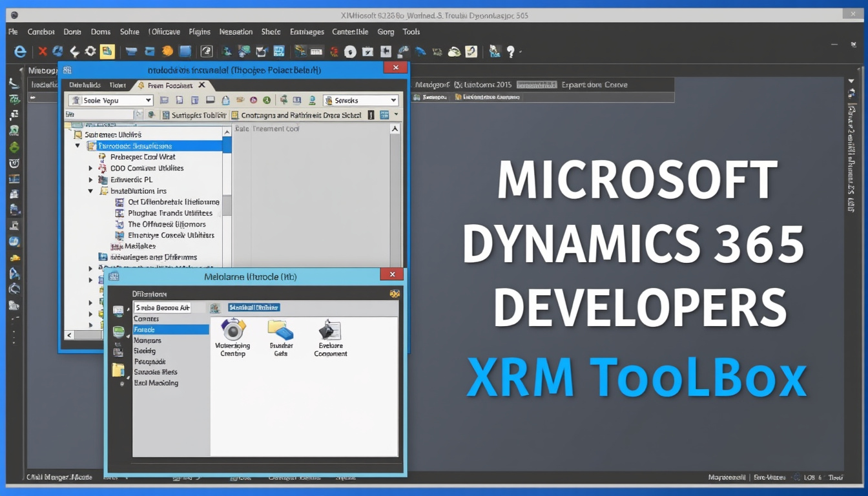This screenshot has height=496, width=868.
Task: Click 'Cnotangns and Rathriveit Draca Sichet' button
Action: pos(296,115)
